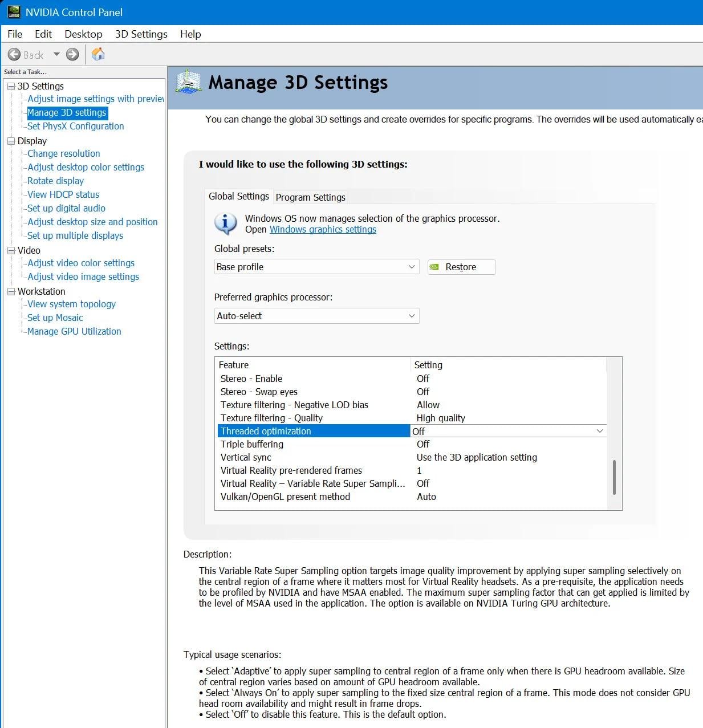Click the blue information icon

(226, 223)
